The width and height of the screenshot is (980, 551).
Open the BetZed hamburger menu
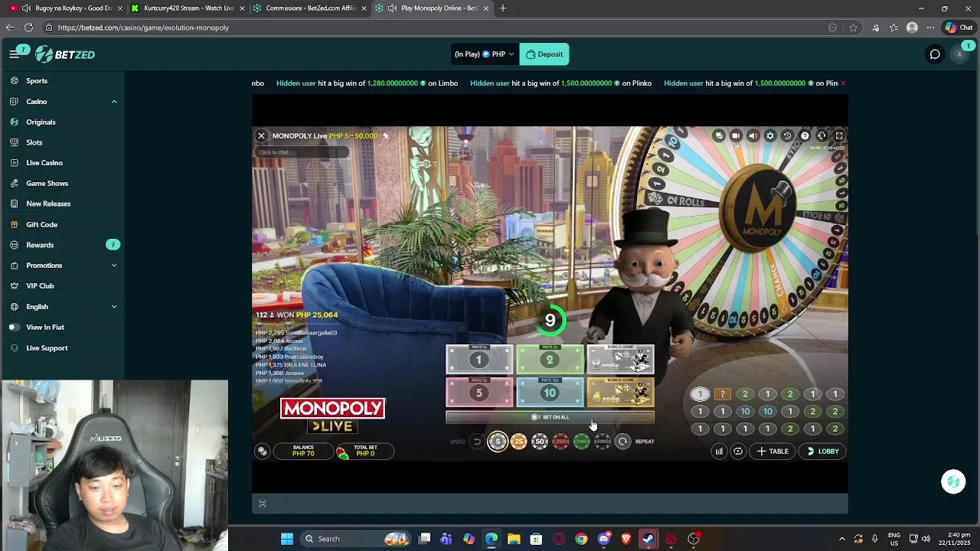tap(14, 54)
